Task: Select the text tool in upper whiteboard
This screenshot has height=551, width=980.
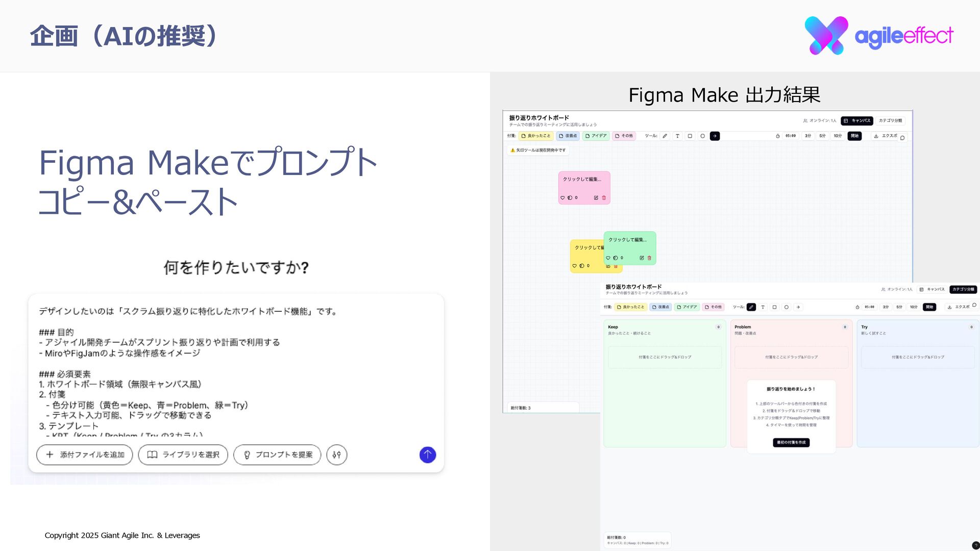Action: click(x=677, y=136)
